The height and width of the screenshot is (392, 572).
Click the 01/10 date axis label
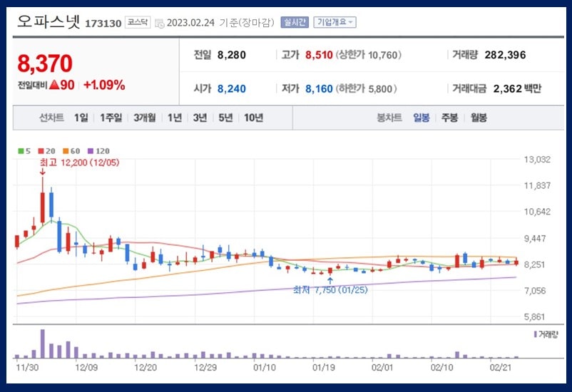point(265,367)
